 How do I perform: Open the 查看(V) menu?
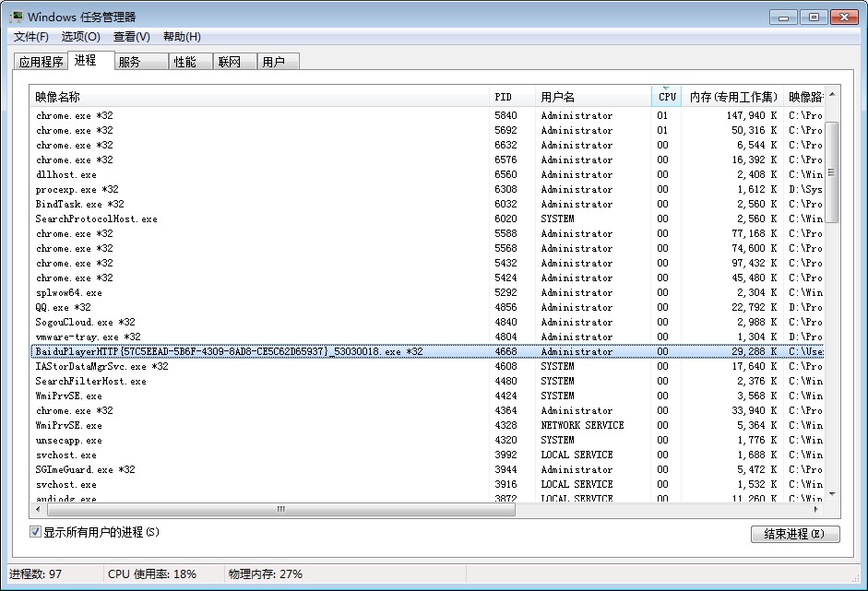point(132,37)
